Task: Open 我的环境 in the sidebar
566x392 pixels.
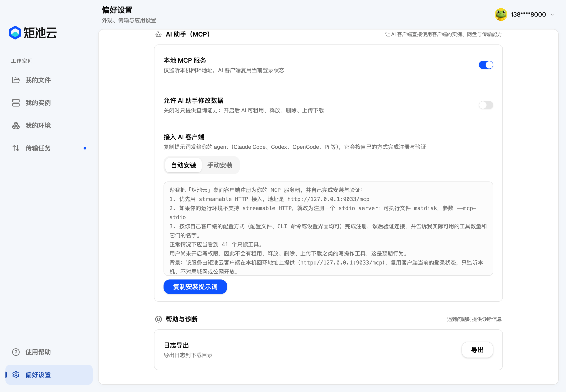Action: click(x=49, y=125)
